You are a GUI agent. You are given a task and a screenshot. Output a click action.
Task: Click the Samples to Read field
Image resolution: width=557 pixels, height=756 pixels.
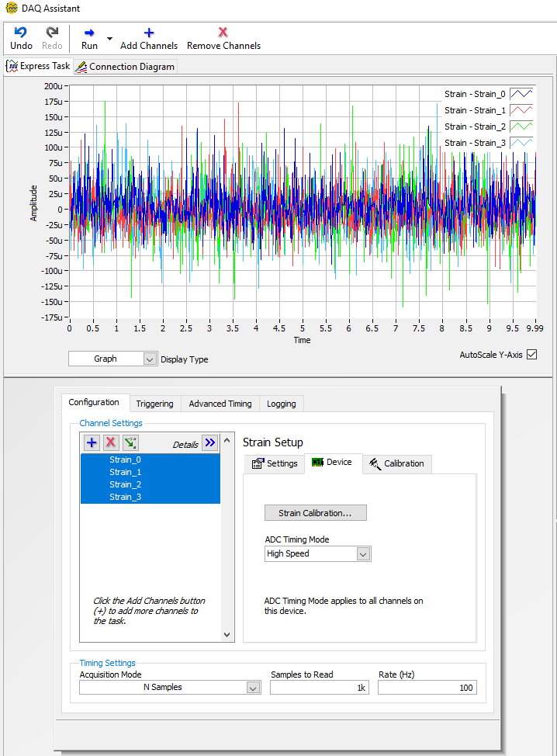[320, 688]
